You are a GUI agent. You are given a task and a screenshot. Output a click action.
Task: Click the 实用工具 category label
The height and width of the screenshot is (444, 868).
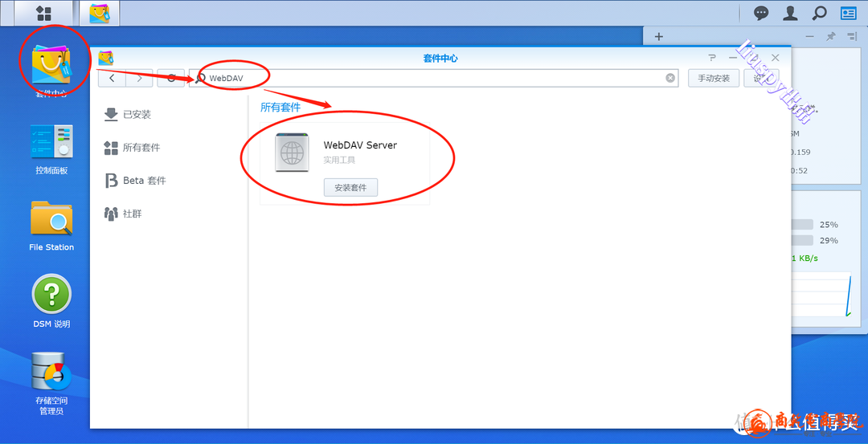click(339, 161)
